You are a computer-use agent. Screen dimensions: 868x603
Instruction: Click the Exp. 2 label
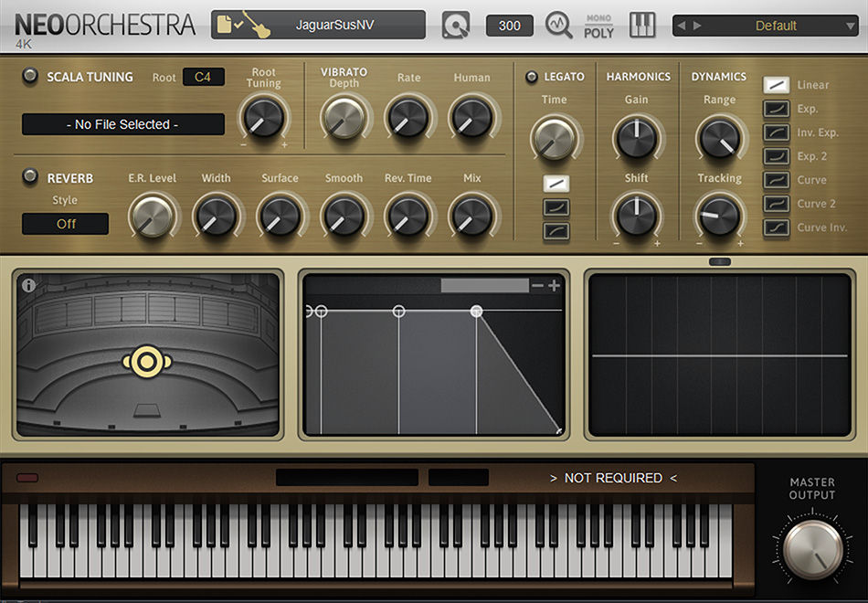point(812,156)
